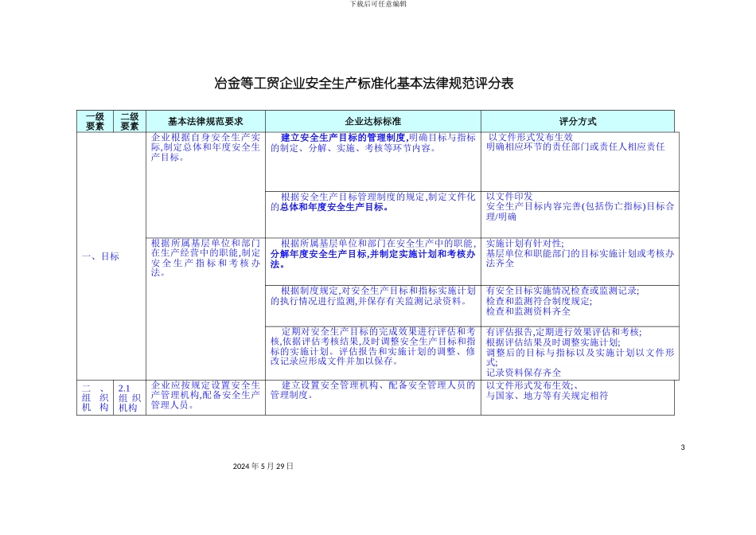Click the header cell 一级要素
Viewport: 756px width, 535px height.
click(95, 122)
